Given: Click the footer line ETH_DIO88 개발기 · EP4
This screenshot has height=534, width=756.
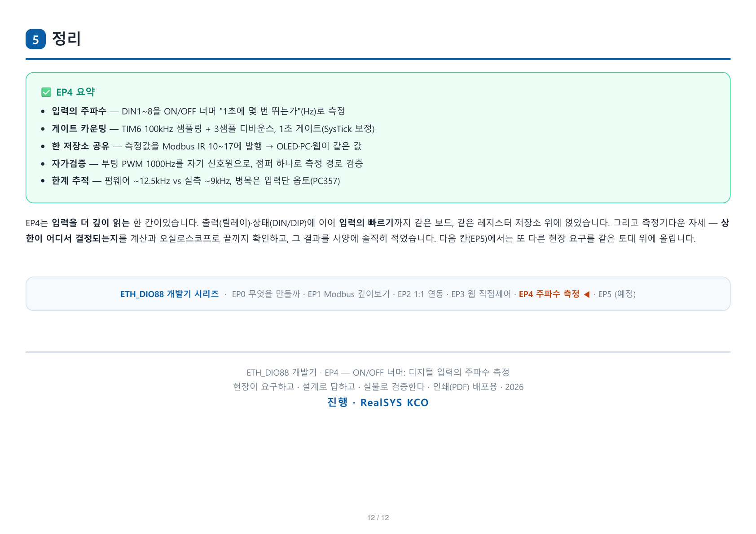Looking at the screenshot, I should point(378,372).
